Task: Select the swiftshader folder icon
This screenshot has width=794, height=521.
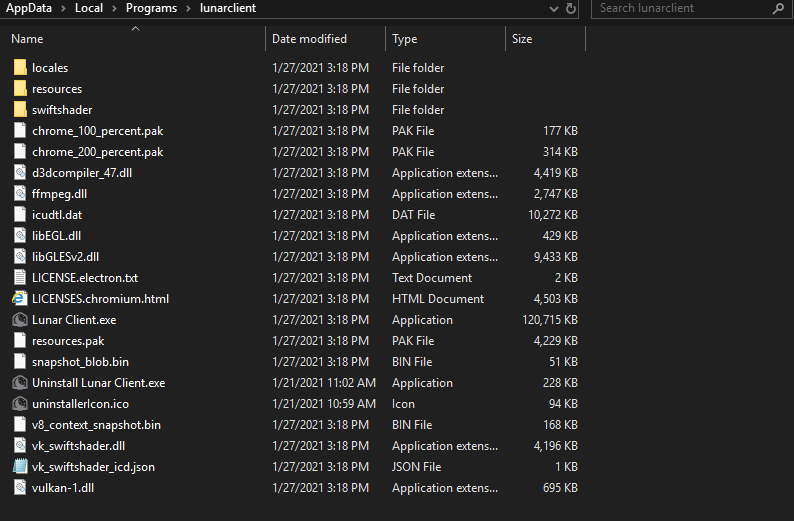Action: (20, 110)
